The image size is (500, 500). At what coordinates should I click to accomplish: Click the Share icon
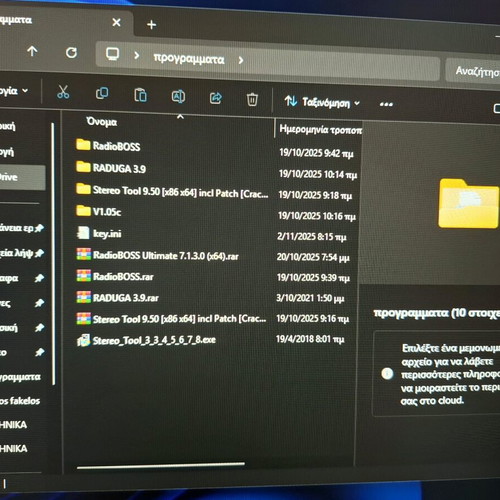pyautogui.click(x=216, y=98)
